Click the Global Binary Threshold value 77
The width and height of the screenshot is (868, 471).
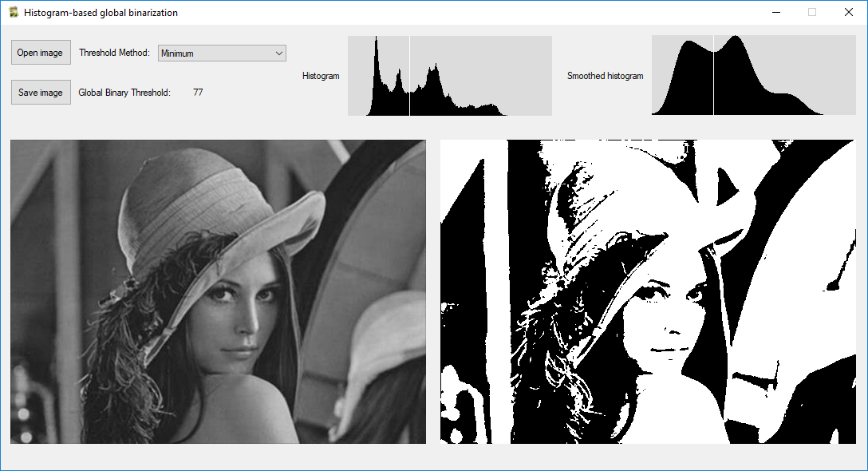(198, 93)
